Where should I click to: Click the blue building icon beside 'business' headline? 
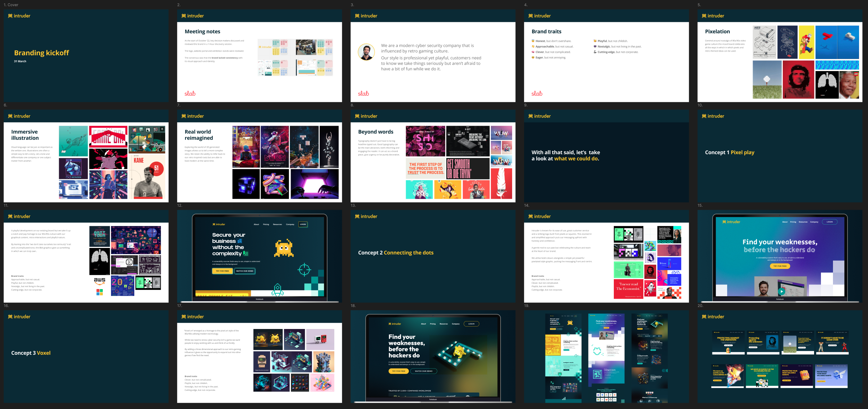(x=240, y=241)
